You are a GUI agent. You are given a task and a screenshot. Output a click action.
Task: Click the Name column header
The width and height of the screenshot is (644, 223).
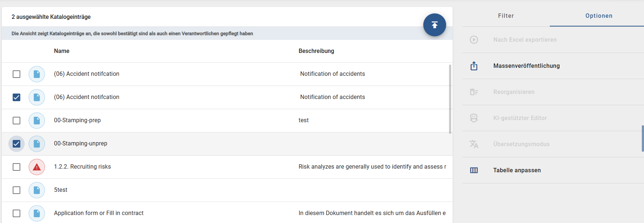point(62,51)
